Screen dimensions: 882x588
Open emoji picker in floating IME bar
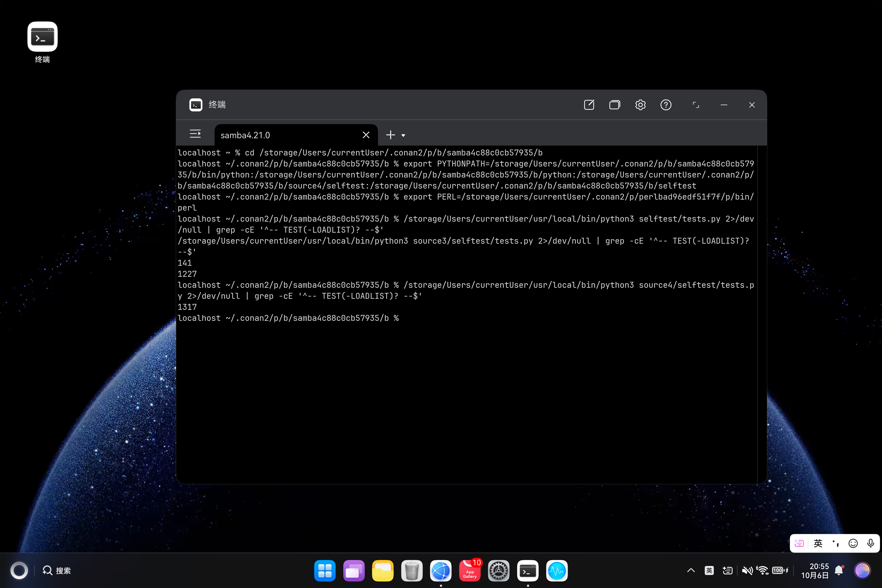pyautogui.click(x=853, y=543)
